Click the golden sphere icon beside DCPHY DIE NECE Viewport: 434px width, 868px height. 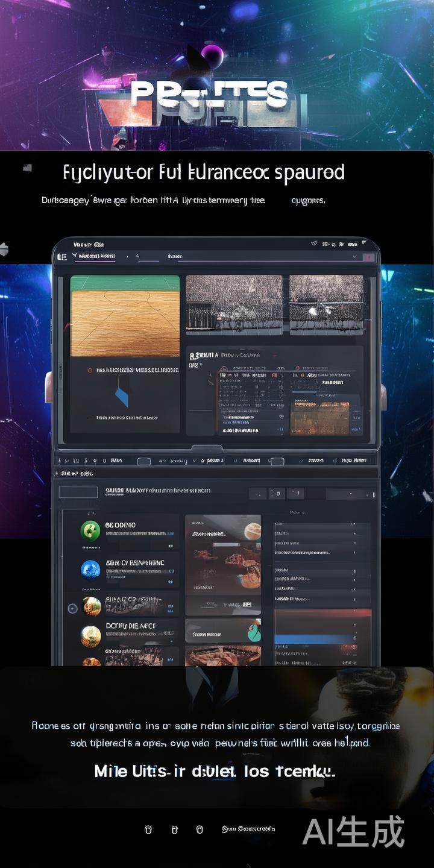pos(91,634)
